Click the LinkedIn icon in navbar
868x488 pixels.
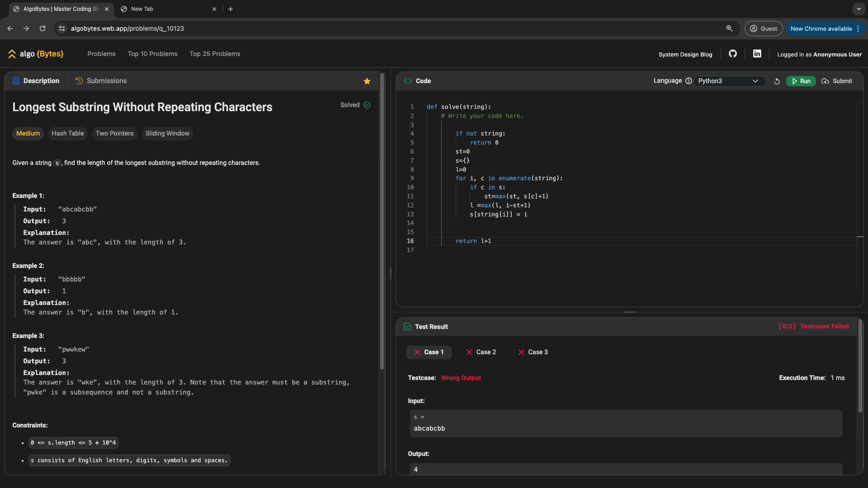tap(757, 54)
